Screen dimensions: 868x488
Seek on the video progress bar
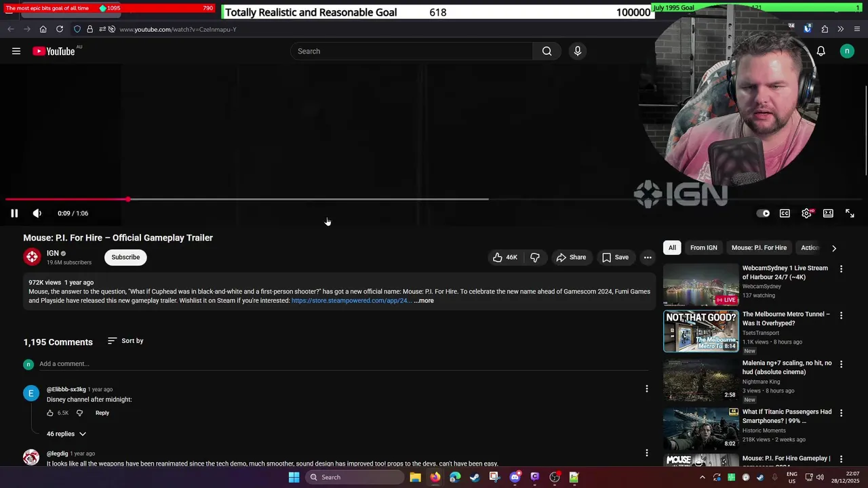[434, 199]
